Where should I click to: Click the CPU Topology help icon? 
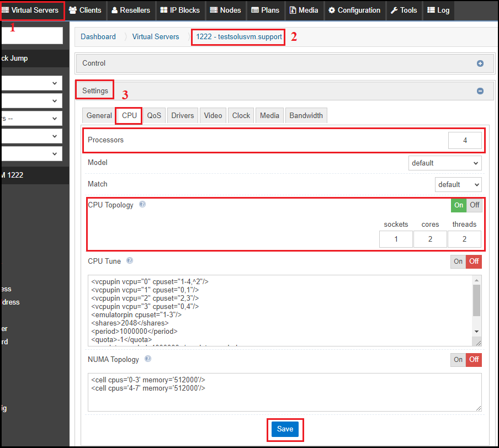point(142,205)
